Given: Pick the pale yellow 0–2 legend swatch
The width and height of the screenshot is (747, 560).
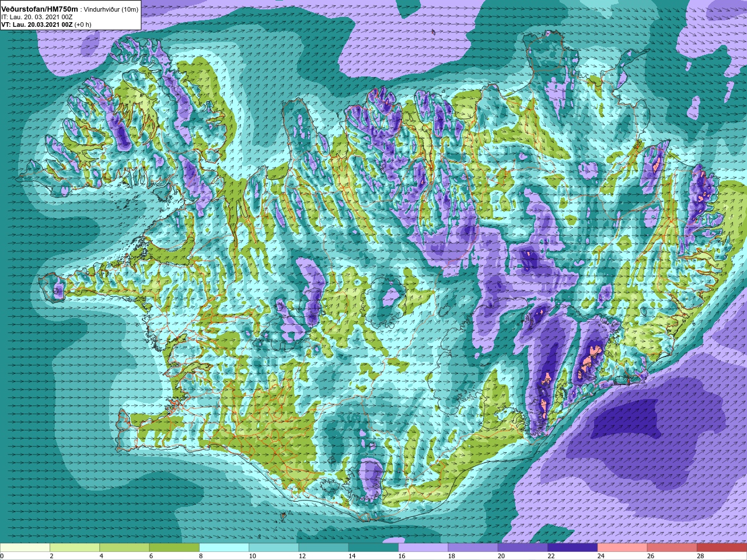Looking at the screenshot, I should coord(25,548).
